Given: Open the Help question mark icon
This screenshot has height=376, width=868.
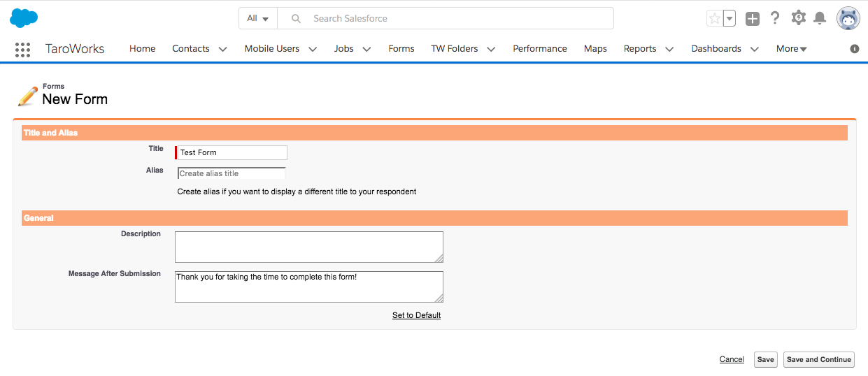Looking at the screenshot, I should pos(775,18).
